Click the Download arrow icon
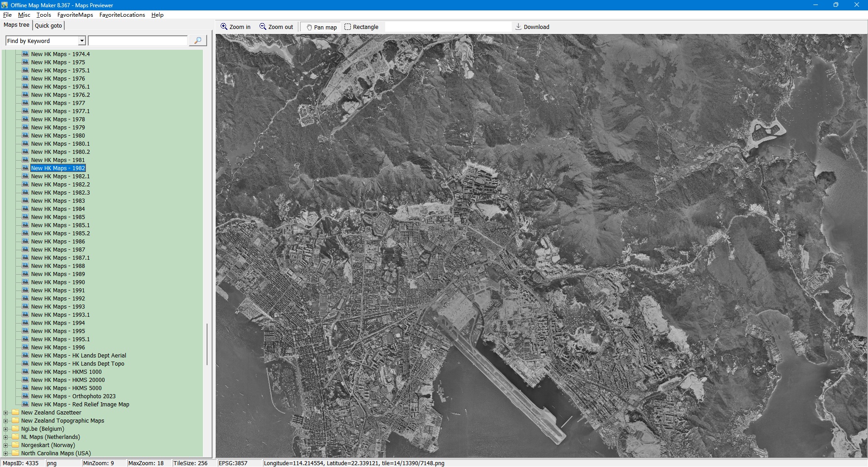The height and width of the screenshot is (467, 868). 519,27
